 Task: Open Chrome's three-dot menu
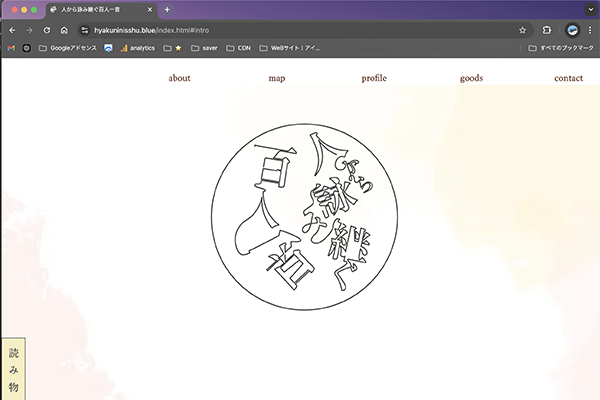click(x=592, y=30)
